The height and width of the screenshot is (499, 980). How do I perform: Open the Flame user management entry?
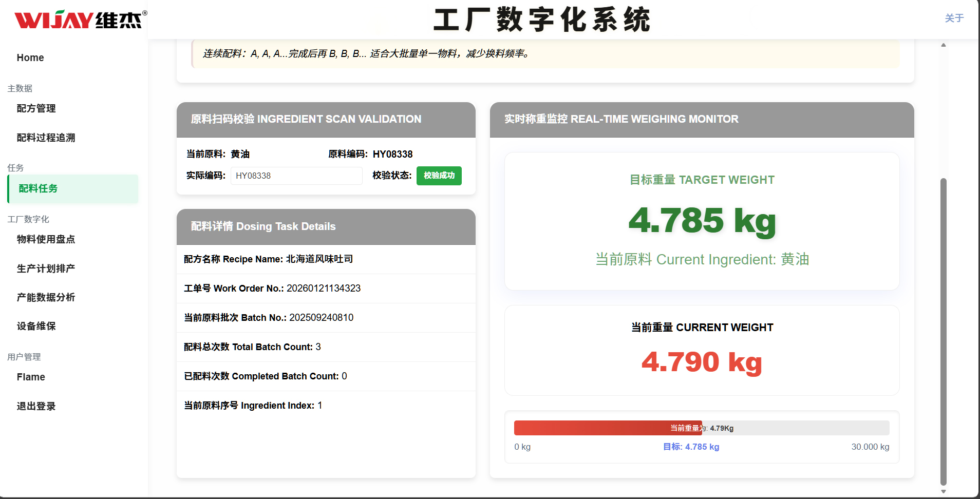(31, 376)
